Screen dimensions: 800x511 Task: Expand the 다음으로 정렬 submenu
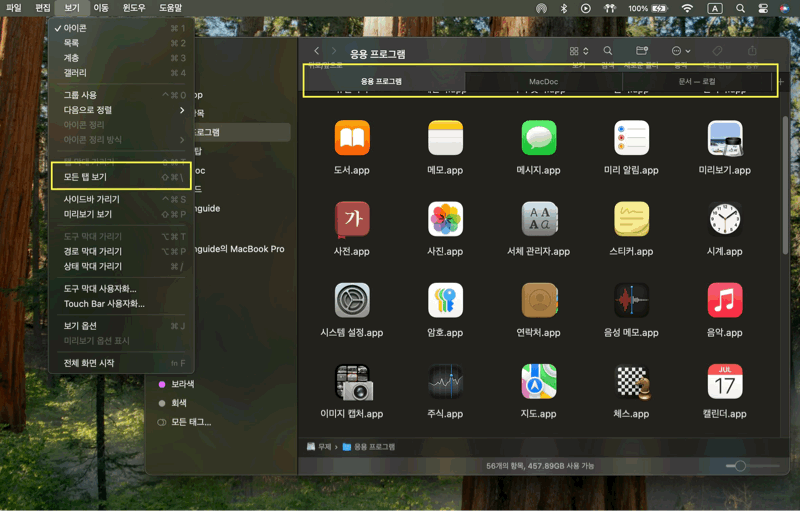(121, 110)
